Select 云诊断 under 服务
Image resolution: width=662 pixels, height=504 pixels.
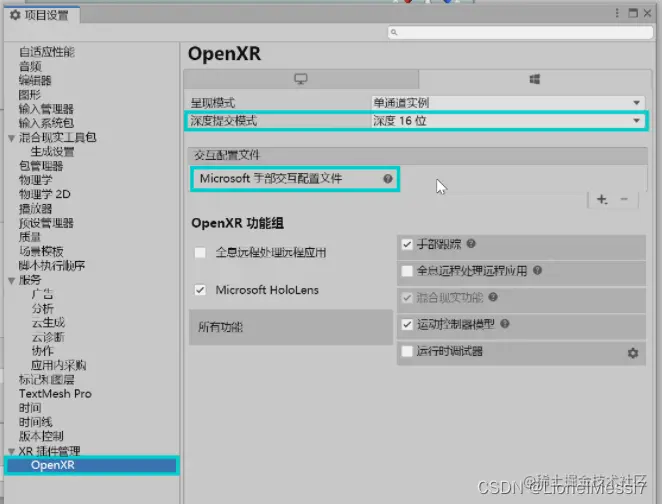click(48, 337)
